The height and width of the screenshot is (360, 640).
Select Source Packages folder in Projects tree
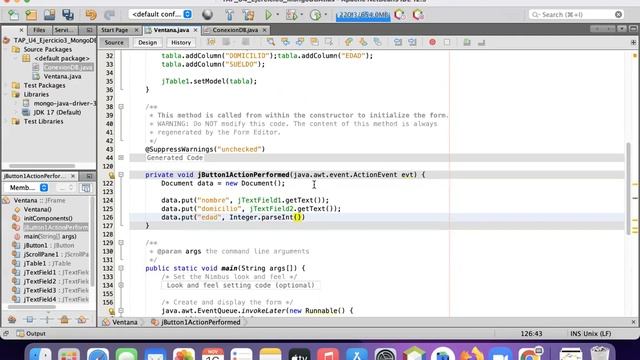click(x=48, y=49)
